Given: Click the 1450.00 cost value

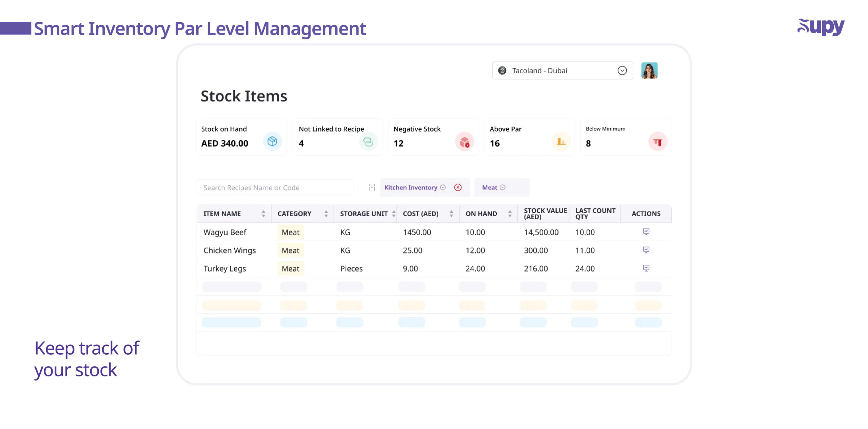Looking at the screenshot, I should click(x=417, y=232).
